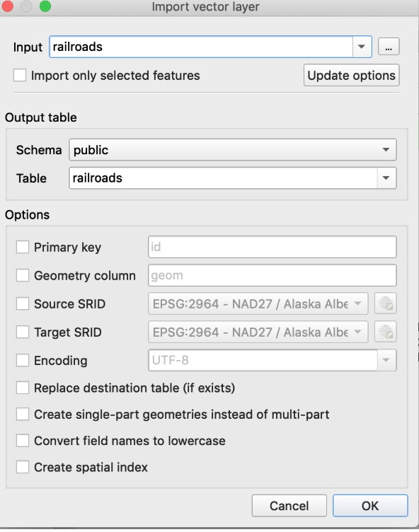Check Create spatial index

23,467
